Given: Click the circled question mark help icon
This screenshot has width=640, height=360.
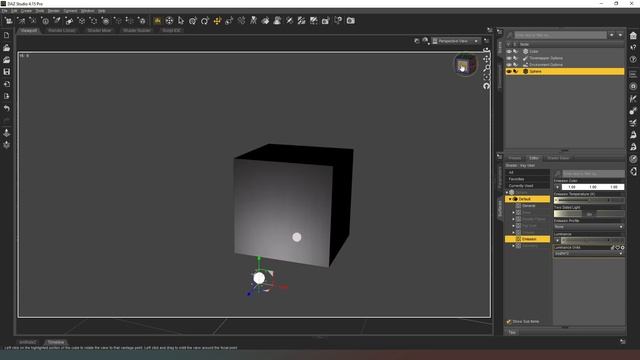Looking at the screenshot, I should (633, 59).
